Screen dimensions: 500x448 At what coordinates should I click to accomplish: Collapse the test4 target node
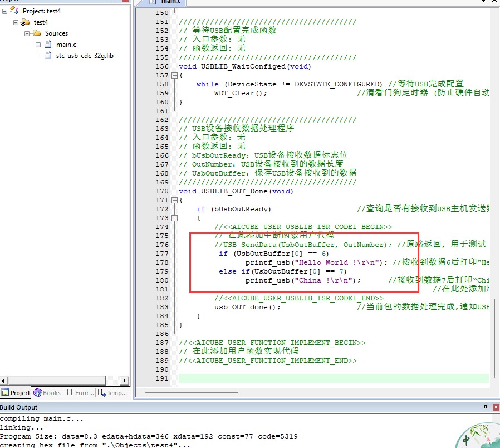pos(16,22)
